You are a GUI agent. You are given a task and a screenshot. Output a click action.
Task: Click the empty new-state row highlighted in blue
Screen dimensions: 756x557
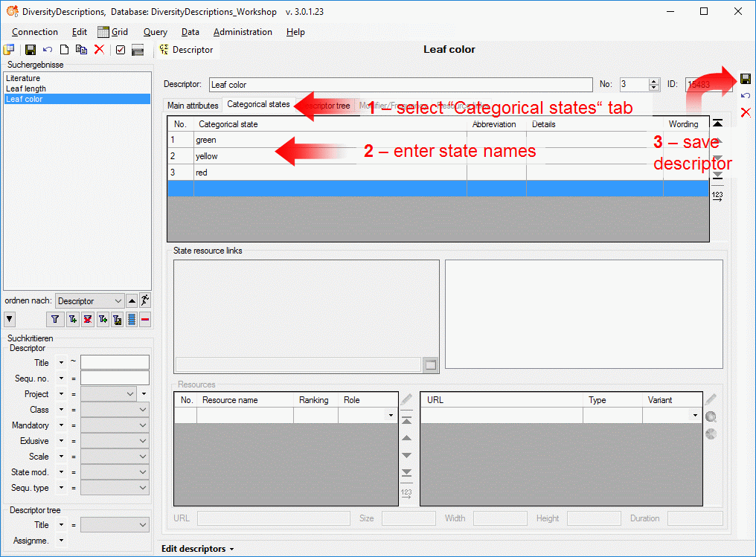click(438, 188)
